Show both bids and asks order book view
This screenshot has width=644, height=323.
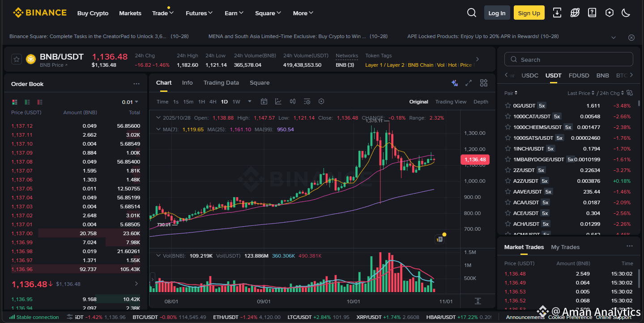[x=15, y=102]
